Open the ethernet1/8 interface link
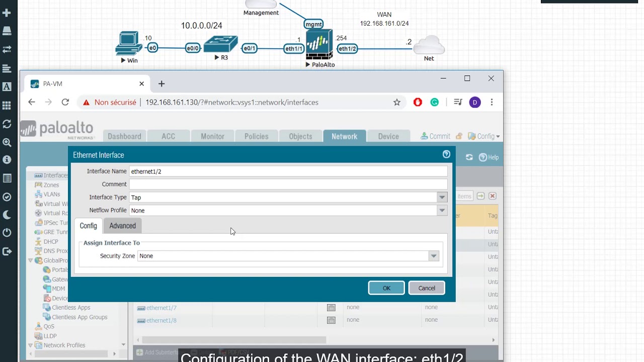The width and height of the screenshot is (644, 362). (161, 320)
